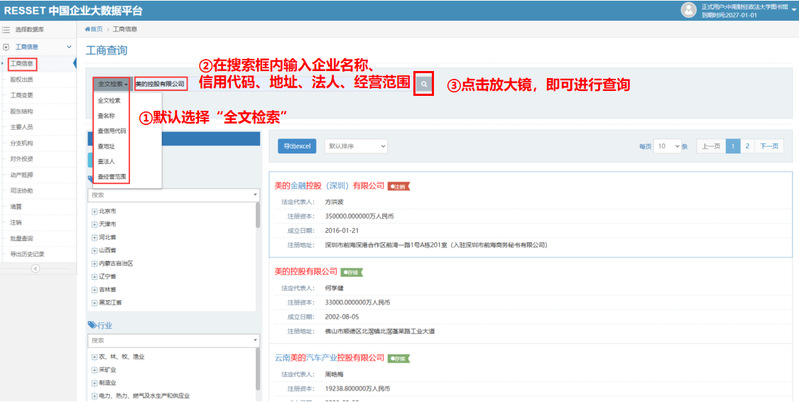Image resolution: width=799 pixels, height=402 pixels.
Task: Open 股权出质 in the left sidebar
Action: pyautogui.click(x=21, y=78)
